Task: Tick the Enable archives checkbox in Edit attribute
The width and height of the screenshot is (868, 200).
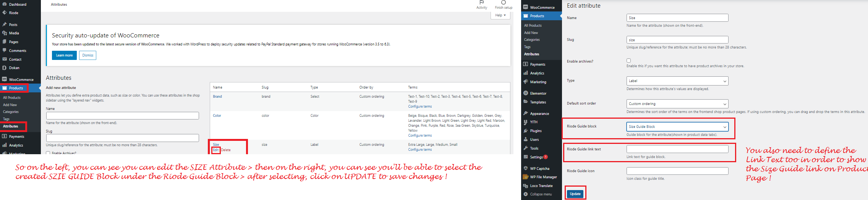Action: click(628, 60)
